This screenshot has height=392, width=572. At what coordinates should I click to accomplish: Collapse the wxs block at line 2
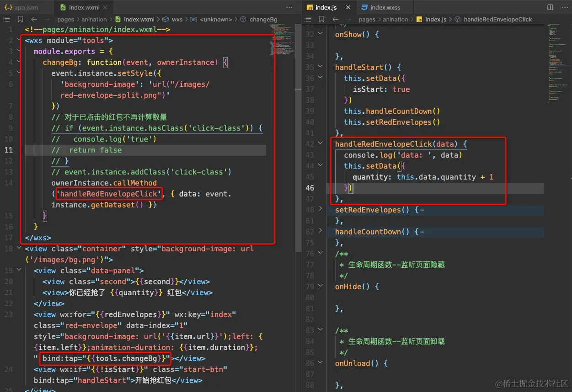[19, 40]
